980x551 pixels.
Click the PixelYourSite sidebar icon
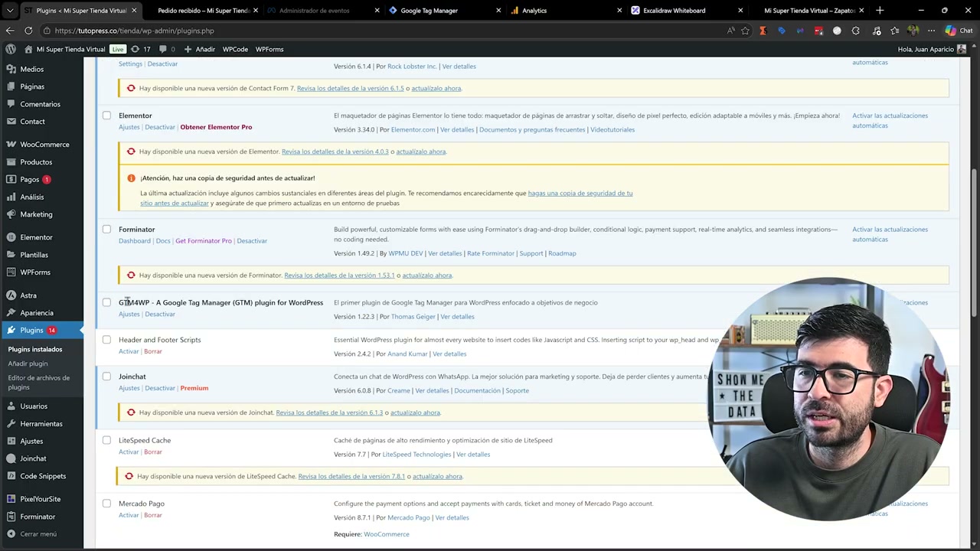(11, 499)
